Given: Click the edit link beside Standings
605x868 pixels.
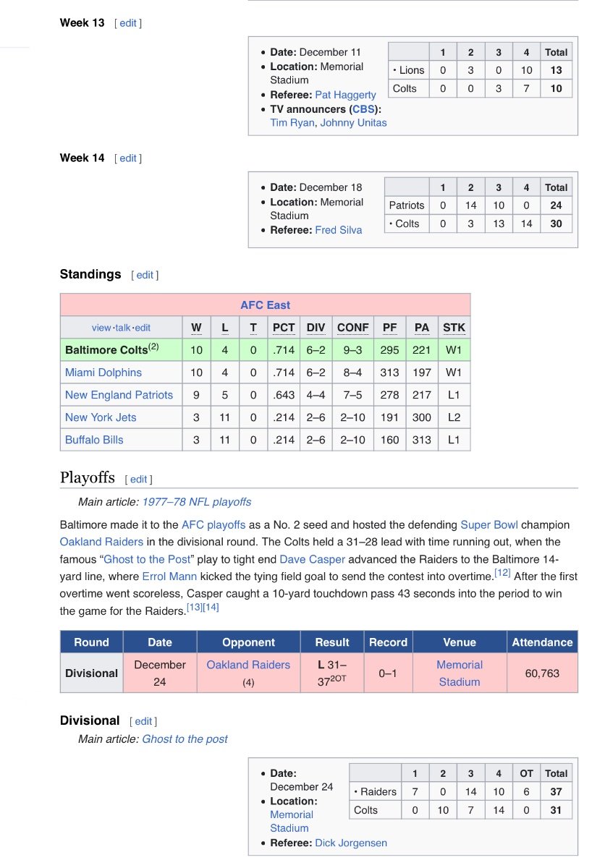Looking at the screenshot, I should tap(145, 275).
